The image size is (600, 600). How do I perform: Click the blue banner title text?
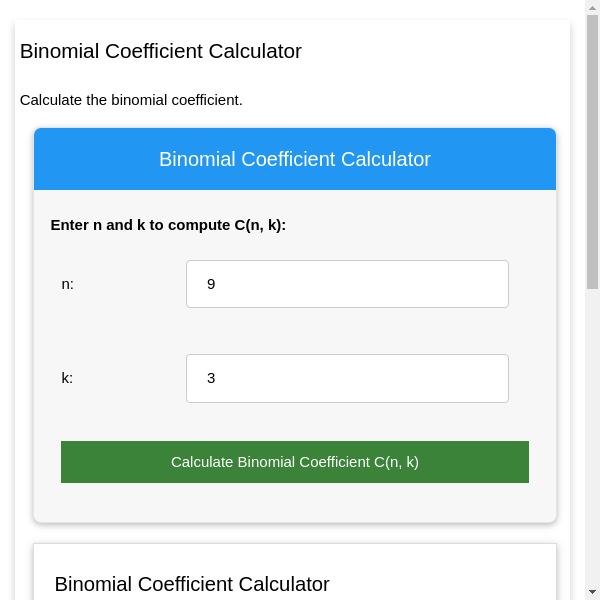[x=295, y=159]
